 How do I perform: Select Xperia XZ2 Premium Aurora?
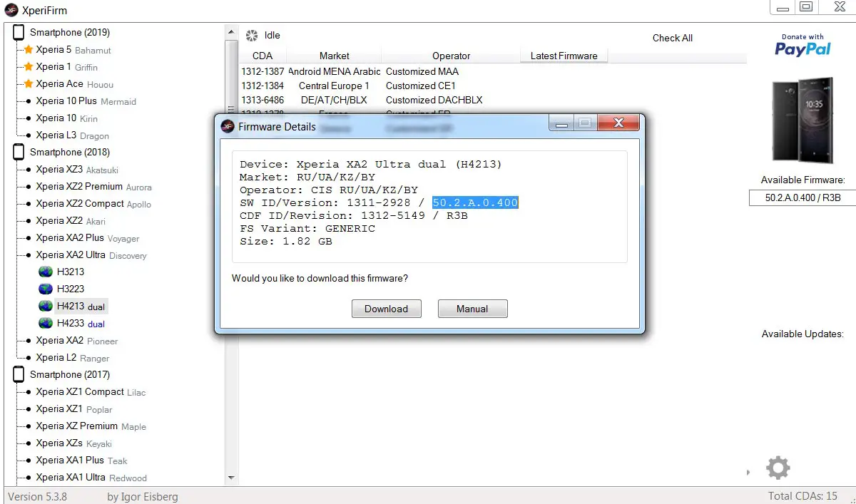(x=93, y=187)
